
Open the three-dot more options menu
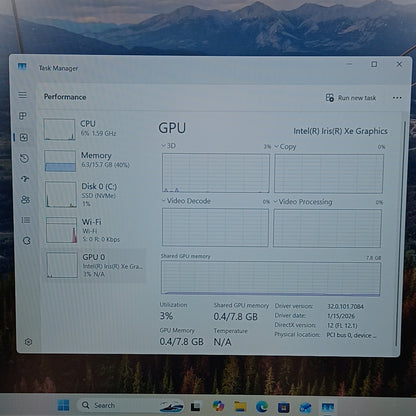tap(397, 98)
